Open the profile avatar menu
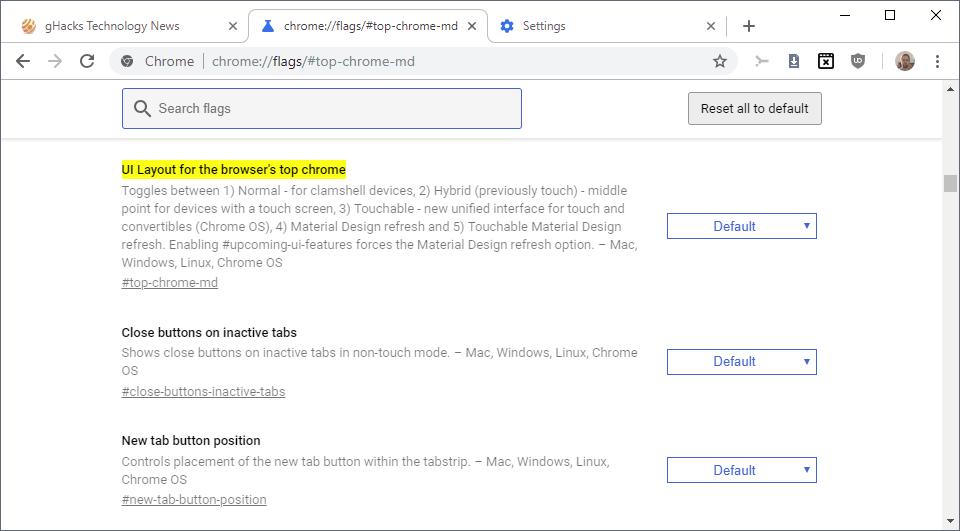 905,61
